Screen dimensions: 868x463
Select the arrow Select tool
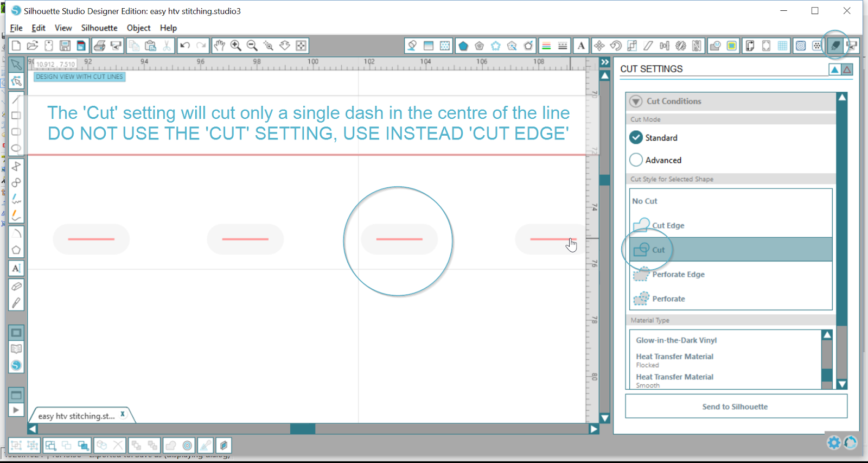point(16,65)
